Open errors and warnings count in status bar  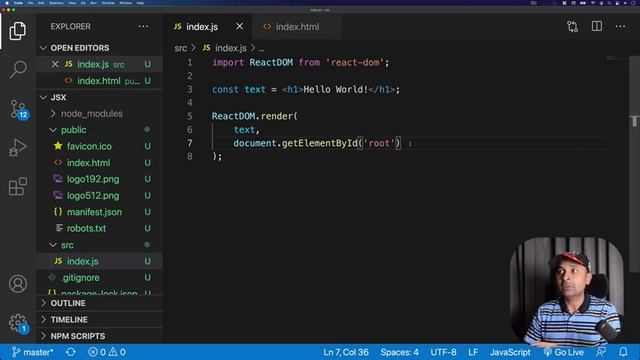click(x=107, y=352)
